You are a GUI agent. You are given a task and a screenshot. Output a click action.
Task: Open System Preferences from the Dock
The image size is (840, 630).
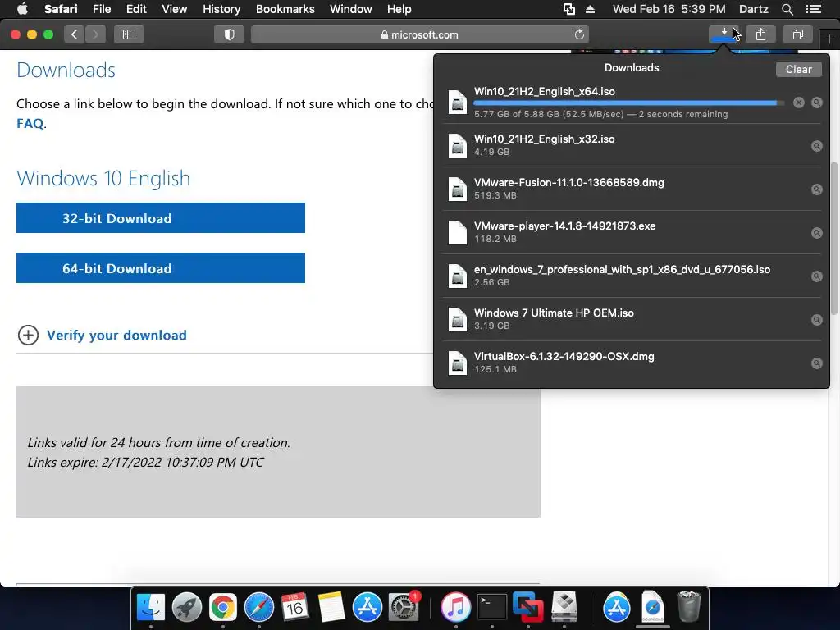pyautogui.click(x=403, y=607)
